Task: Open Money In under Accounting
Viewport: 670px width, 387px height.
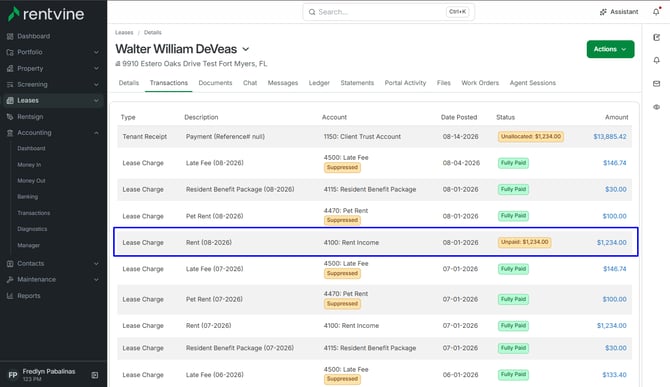Action: 29,164
